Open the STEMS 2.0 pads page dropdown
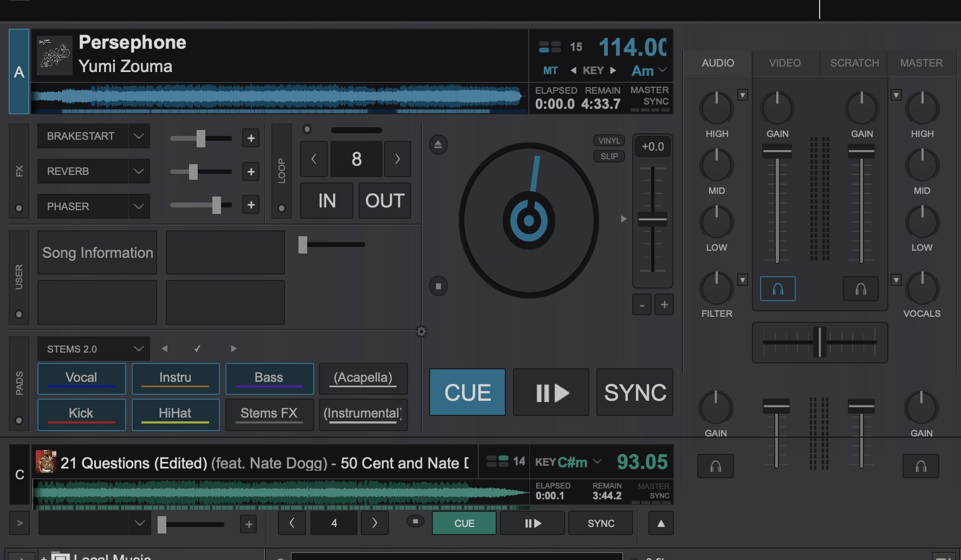The height and width of the screenshot is (560, 961). click(x=139, y=349)
